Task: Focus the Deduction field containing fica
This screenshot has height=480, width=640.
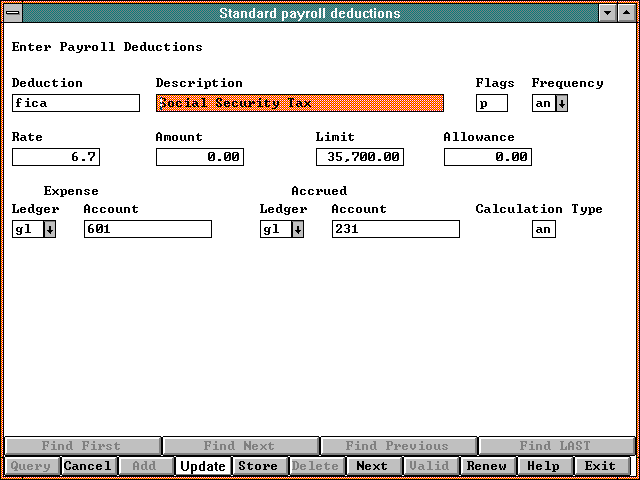Action: point(76,103)
